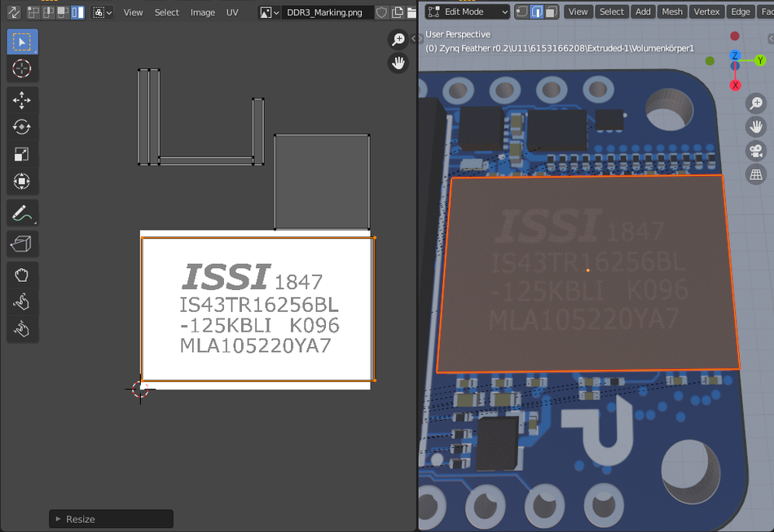Switch to mesh edge select mode
Viewport: 774px width, 532px height.
[537, 12]
